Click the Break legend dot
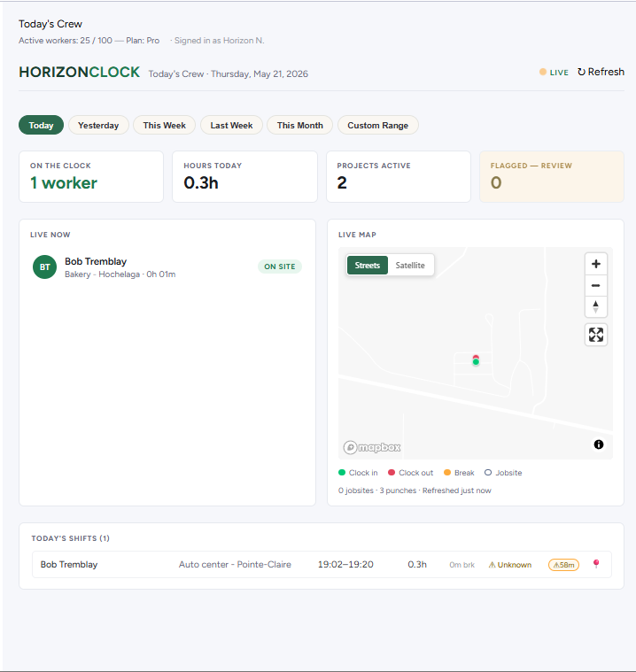Viewport: 636px width, 672px height. pos(447,472)
